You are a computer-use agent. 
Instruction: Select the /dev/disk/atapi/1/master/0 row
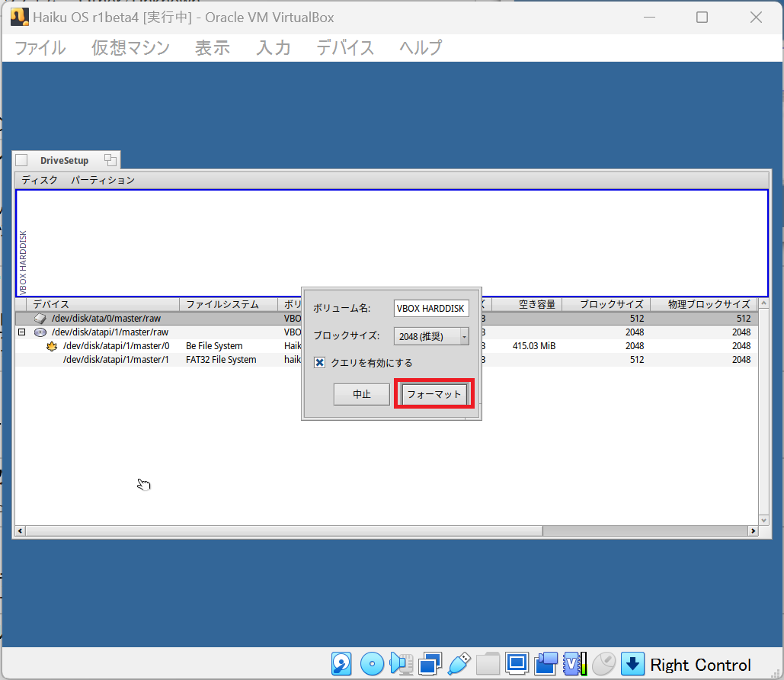tap(386, 346)
